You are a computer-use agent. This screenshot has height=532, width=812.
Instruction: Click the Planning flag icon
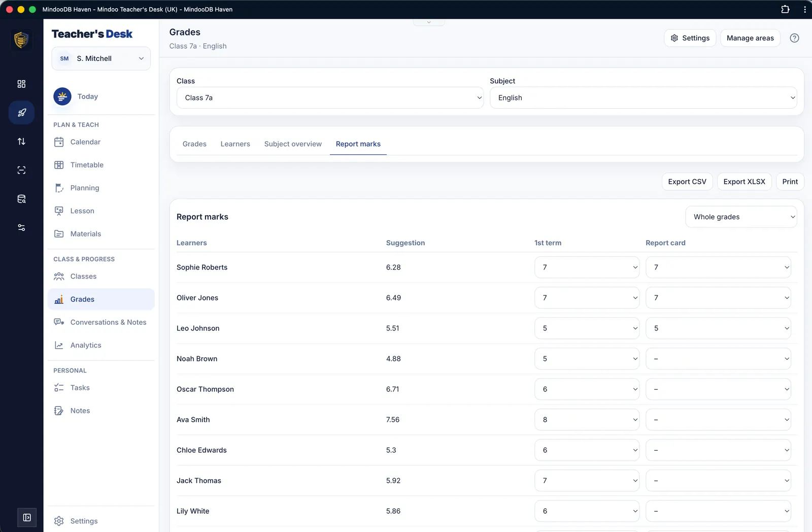pos(59,188)
